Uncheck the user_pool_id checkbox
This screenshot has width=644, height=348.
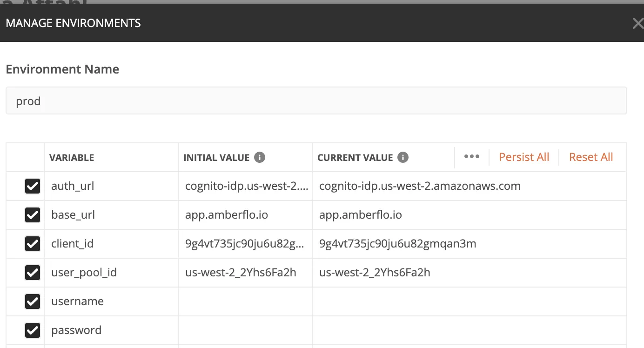click(32, 273)
